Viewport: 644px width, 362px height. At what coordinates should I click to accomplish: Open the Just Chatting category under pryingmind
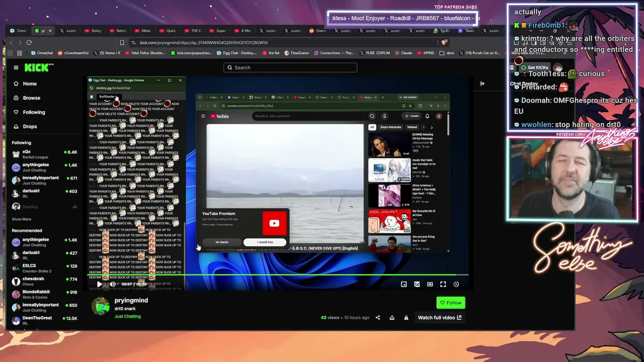(128, 317)
